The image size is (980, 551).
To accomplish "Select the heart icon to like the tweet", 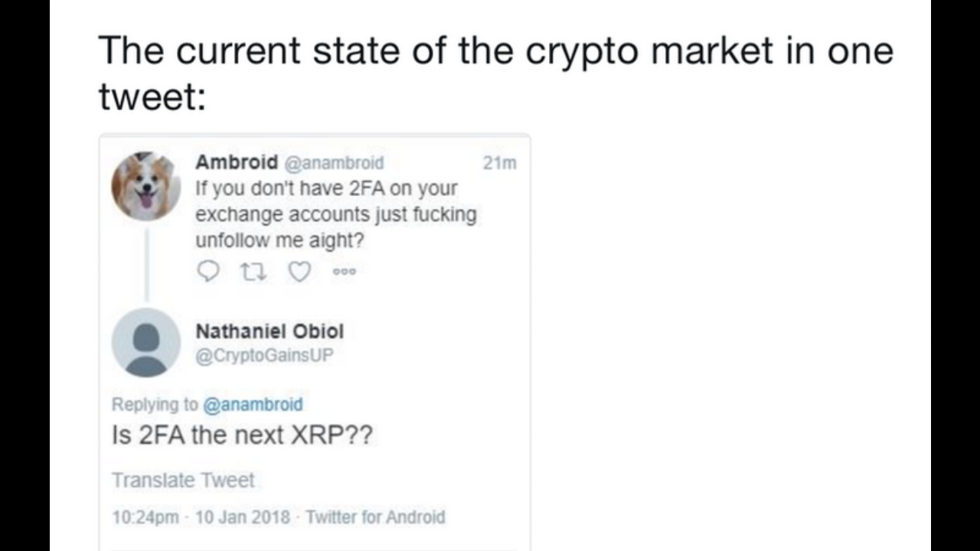I will (299, 272).
